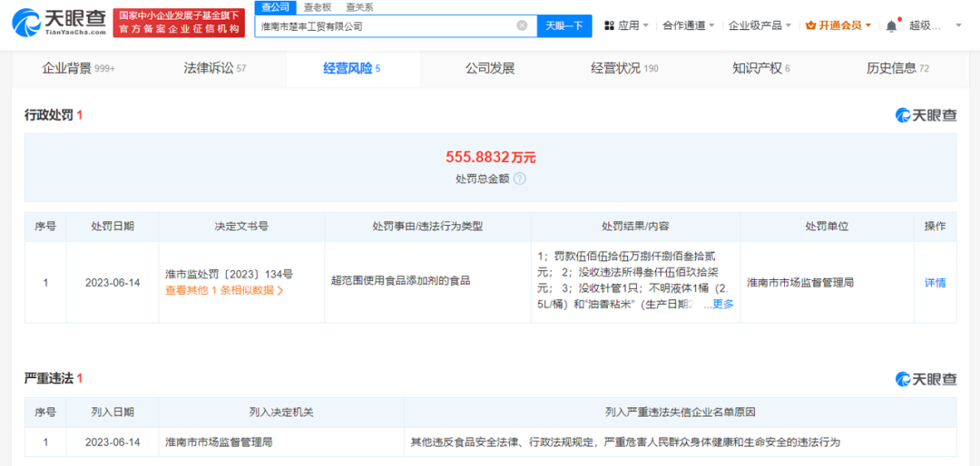Click the TianYanCha logo in header
Viewport: 980px width, 466px height.
tap(62, 24)
